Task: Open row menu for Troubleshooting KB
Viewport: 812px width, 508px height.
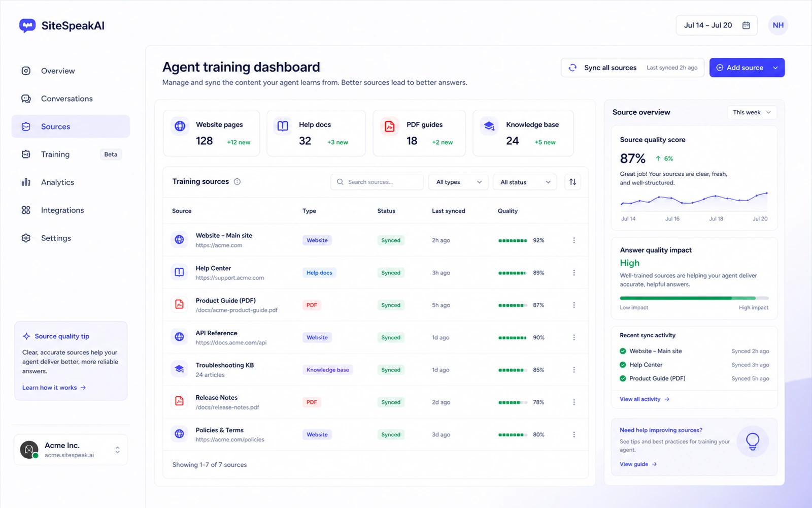Action: coord(574,370)
